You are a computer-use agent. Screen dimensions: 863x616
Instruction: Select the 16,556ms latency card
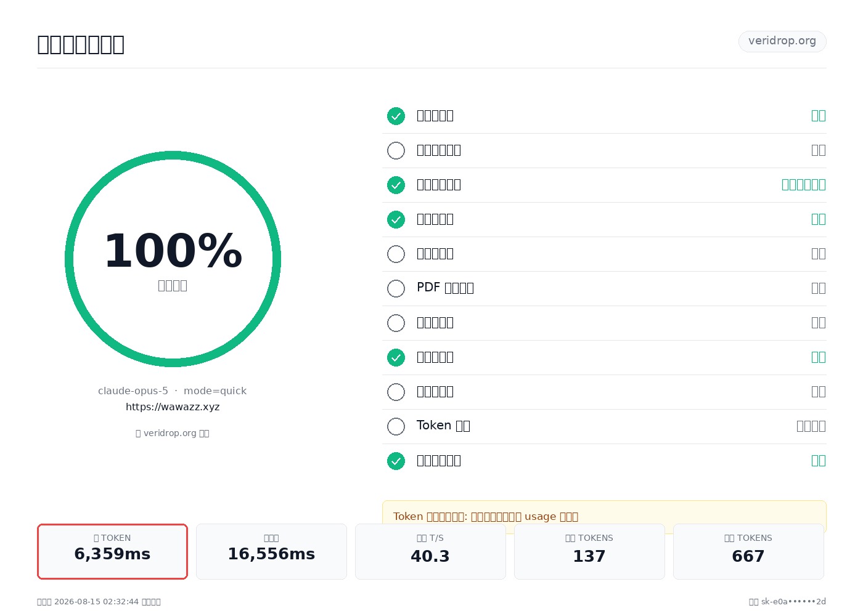(271, 551)
